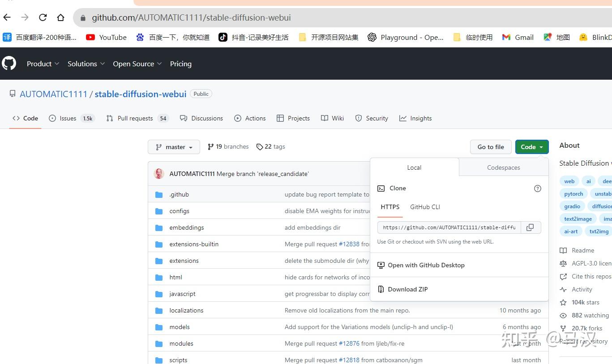This screenshot has width=612, height=364.
Task: Click the GitHub logo icon
Action: 9,64
